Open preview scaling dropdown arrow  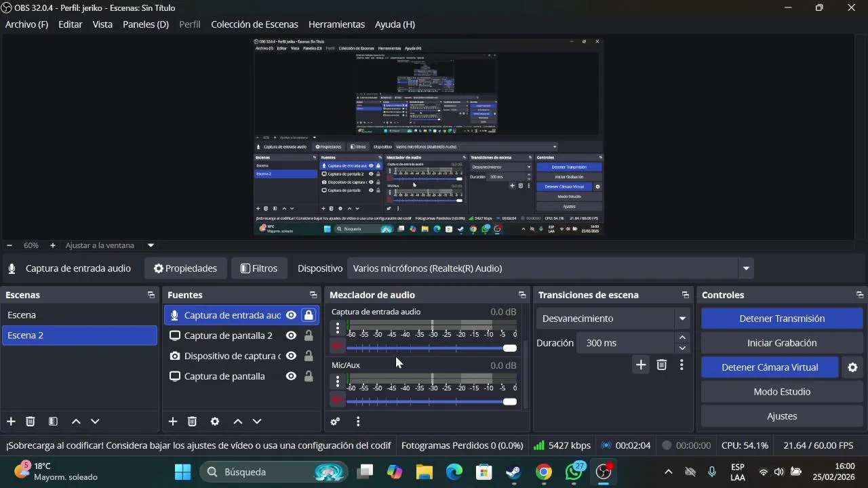coord(151,245)
